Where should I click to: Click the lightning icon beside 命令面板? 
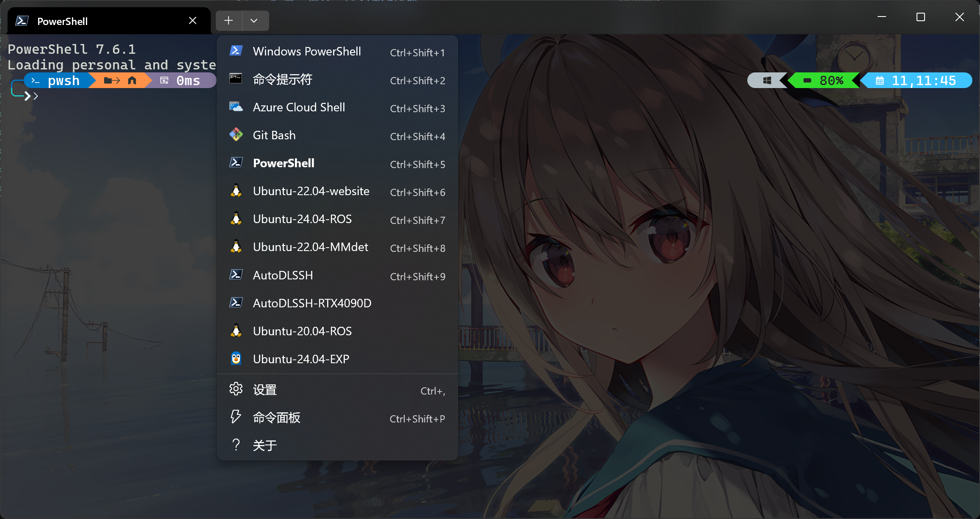tap(236, 417)
